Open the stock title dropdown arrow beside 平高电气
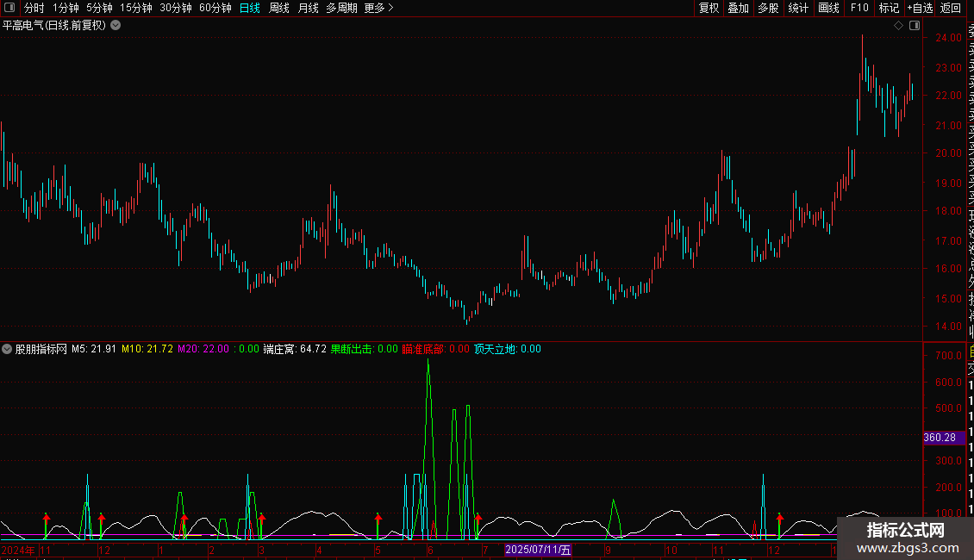The width and height of the screenshot is (974, 560). tap(116, 26)
